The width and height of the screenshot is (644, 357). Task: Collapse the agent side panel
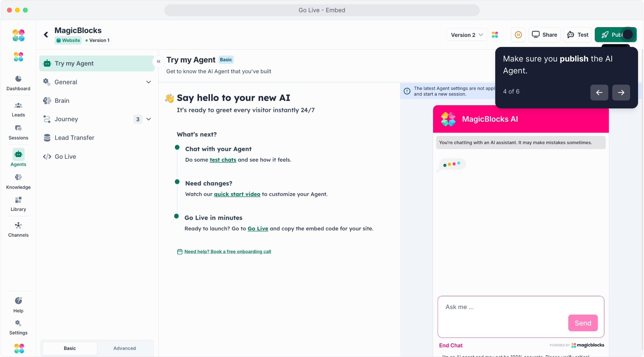tap(159, 61)
